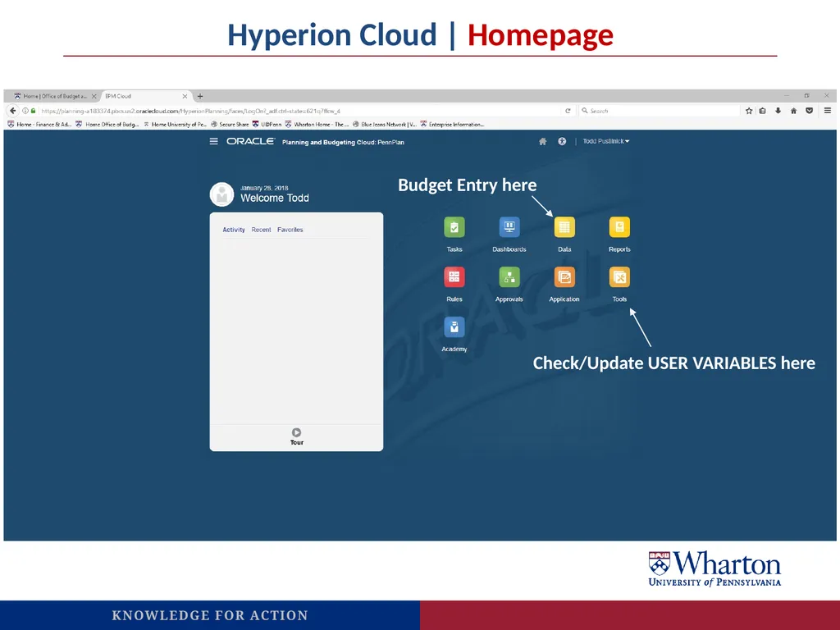
Task: Click the browser back arrow
Action: 13,111
